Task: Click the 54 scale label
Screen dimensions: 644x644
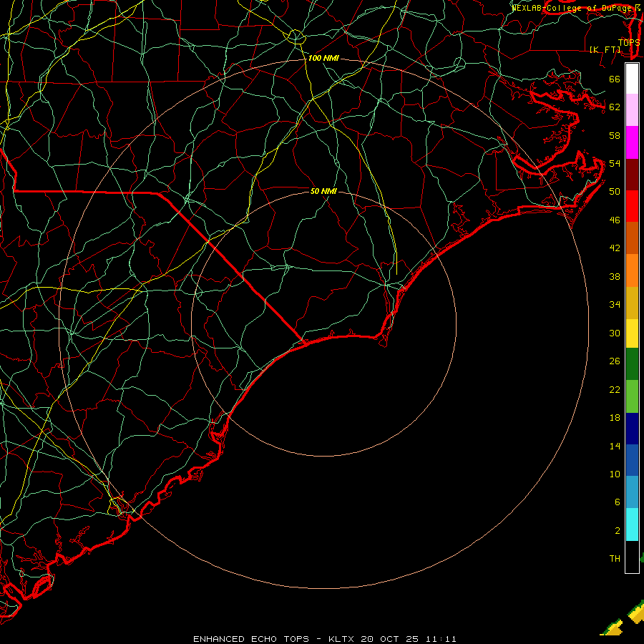Action: click(x=615, y=163)
